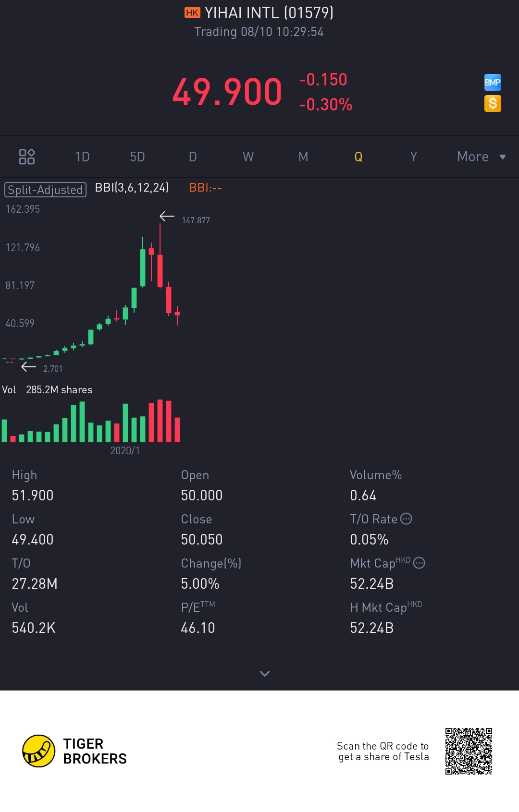The height and width of the screenshot is (812, 519).
Task: Select the Y yearly chart tab
Action: (413, 157)
